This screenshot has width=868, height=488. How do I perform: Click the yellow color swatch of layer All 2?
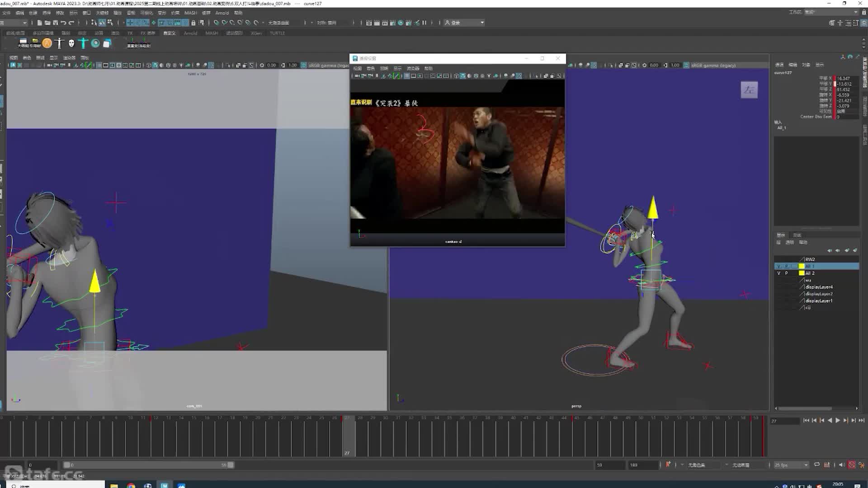(802, 273)
